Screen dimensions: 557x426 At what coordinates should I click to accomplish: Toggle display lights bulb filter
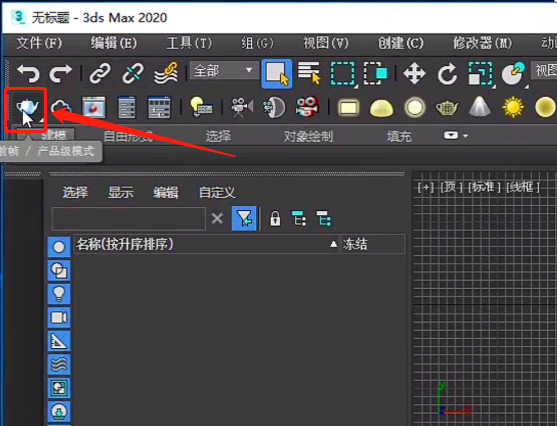click(59, 294)
